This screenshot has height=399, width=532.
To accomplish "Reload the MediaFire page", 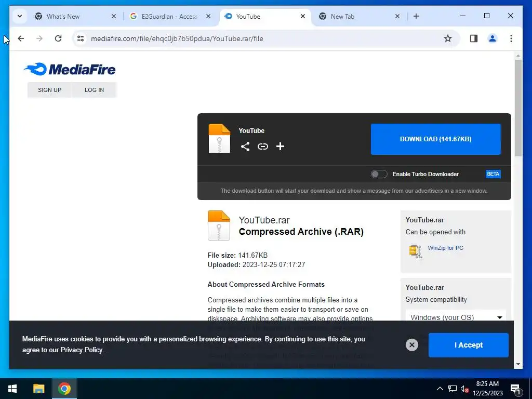I will coord(58,38).
